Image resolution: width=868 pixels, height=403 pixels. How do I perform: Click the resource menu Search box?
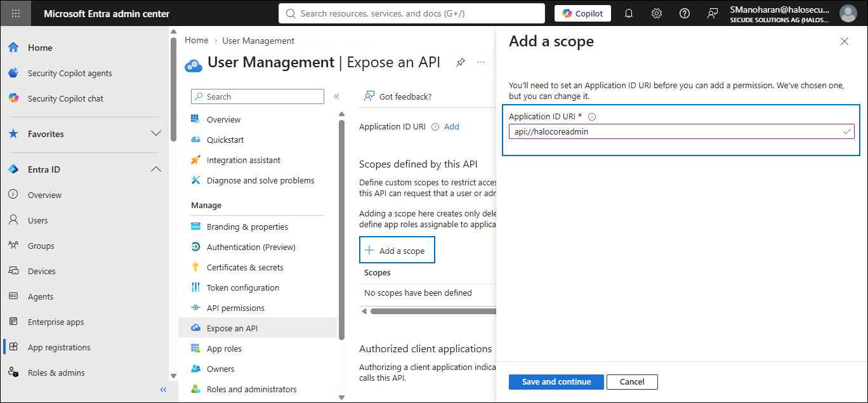point(258,96)
